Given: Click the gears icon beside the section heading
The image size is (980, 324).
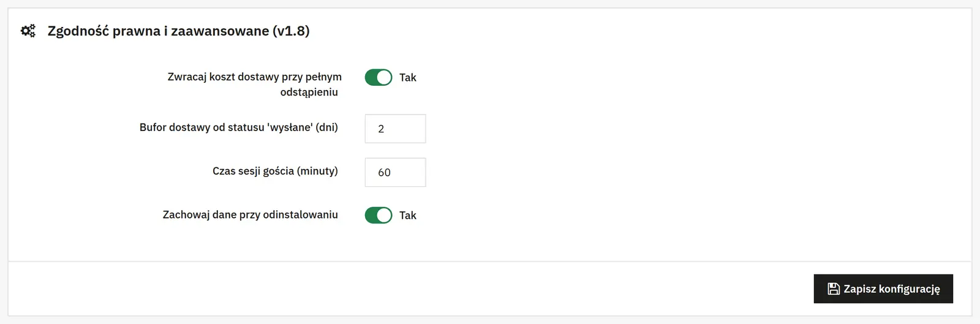Looking at the screenshot, I should (28, 31).
